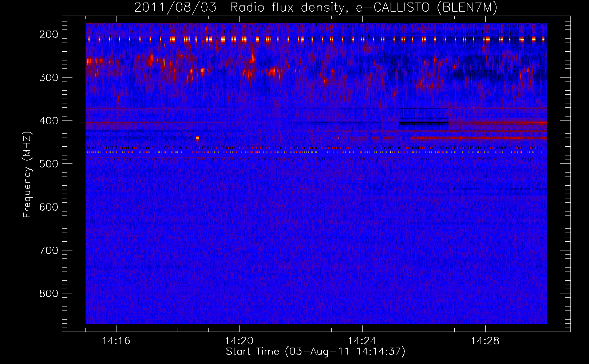The image size is (589, 364).
Task: Click the 700 frequency tick label
Action: click(x=49, y=250)
